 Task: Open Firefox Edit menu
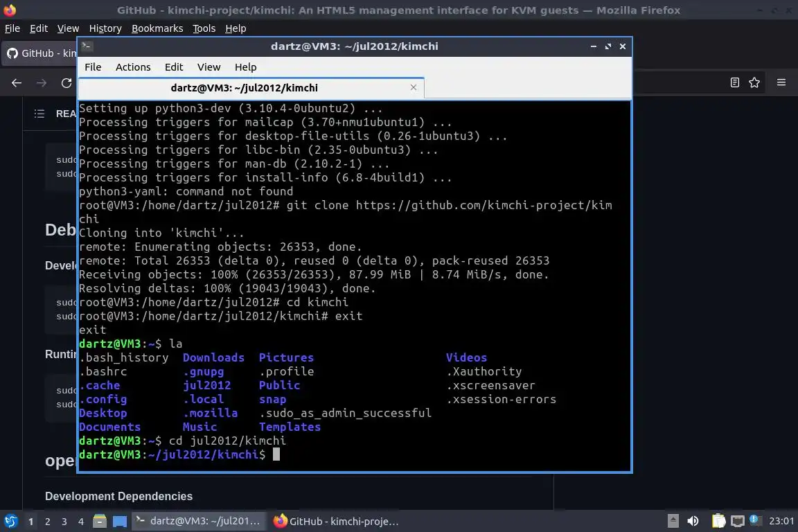[x=39, y=28]
